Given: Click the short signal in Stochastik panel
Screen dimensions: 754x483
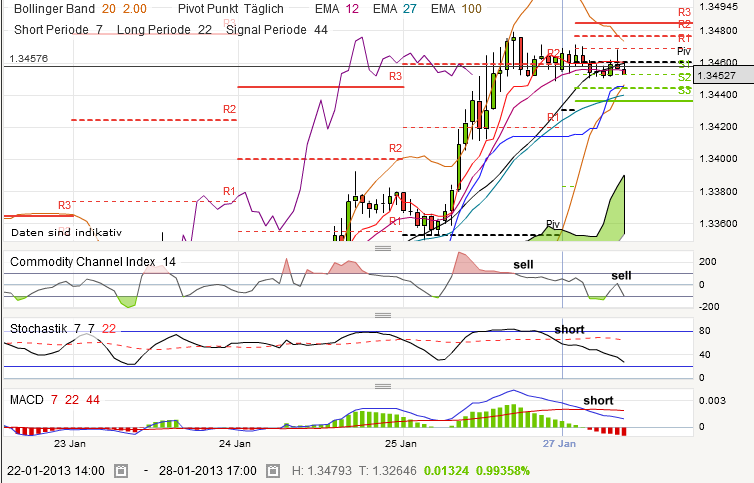Looking at the screenshot, I should coord(569,330).
